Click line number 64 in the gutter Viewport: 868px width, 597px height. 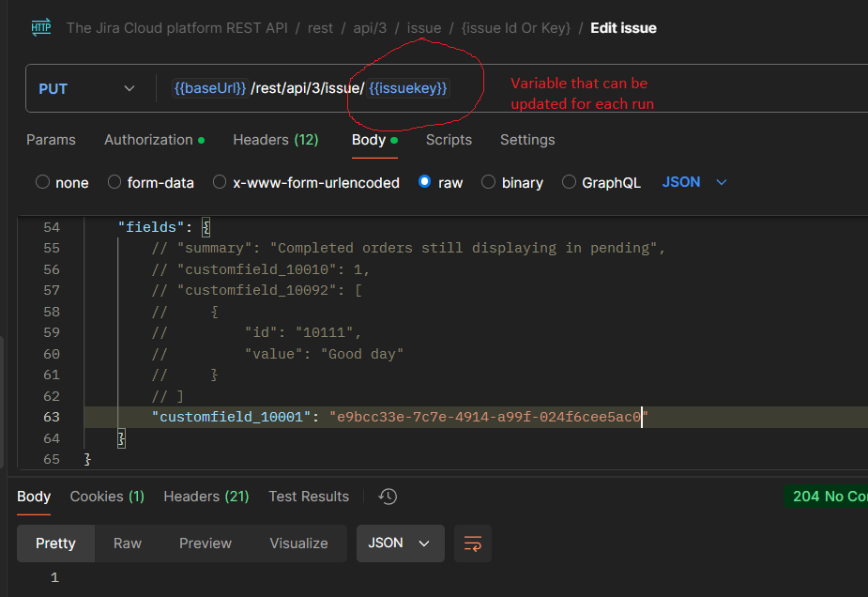pos(52,438)
